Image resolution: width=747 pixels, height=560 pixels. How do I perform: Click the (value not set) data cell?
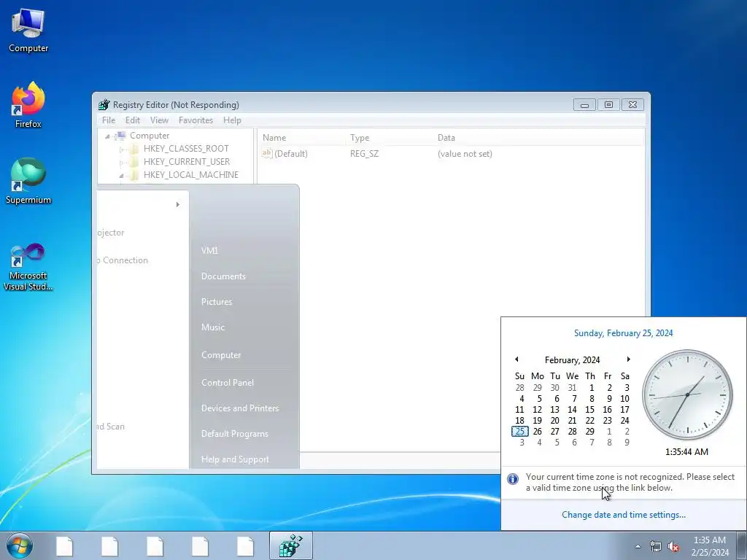(x=465, y=154)
